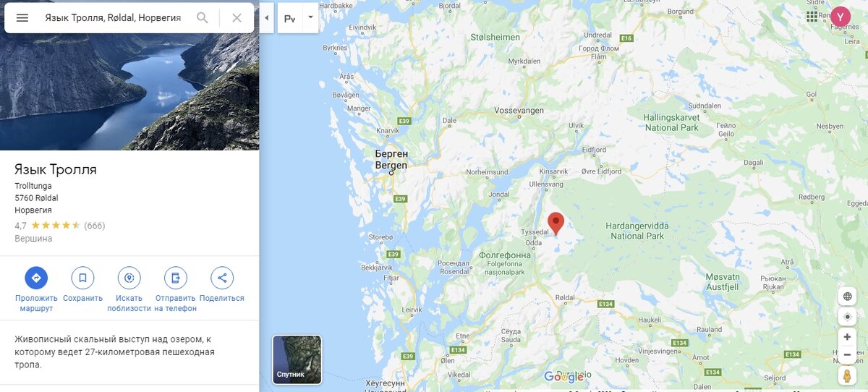Zoom out with the minus button
This screenshot has width=868, height=392.
(x=847, y=355)
